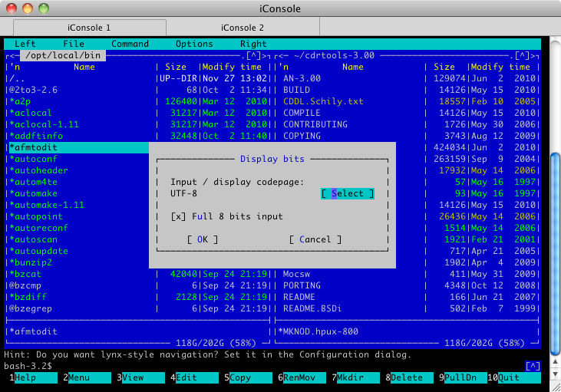Image resolution: width=561 pixels, height=392 pixels.
Task: Switch to the iConsole 1 tab
Action: (90, 28)
